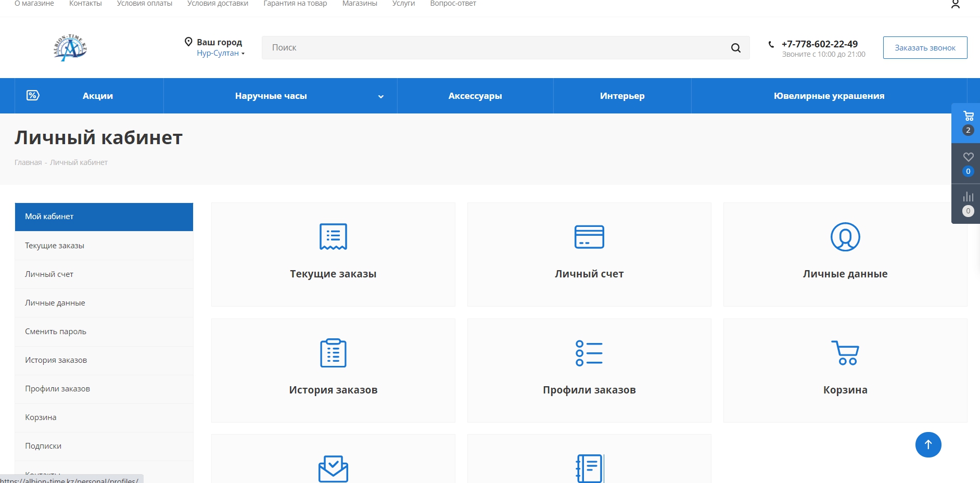Select История заказов in sidebar

[x=56, y=360]
